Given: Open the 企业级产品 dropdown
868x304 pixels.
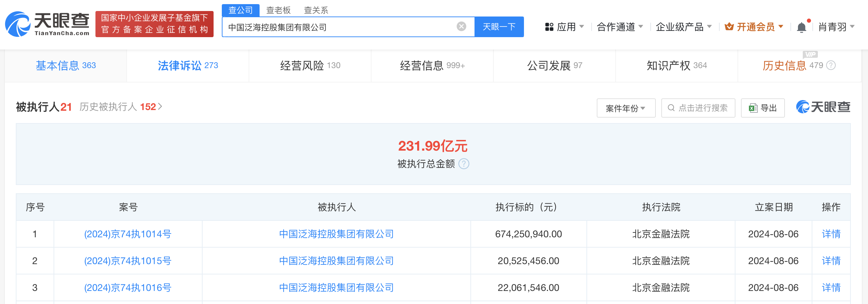Looking at the screenshot, I should click(684, 27).
